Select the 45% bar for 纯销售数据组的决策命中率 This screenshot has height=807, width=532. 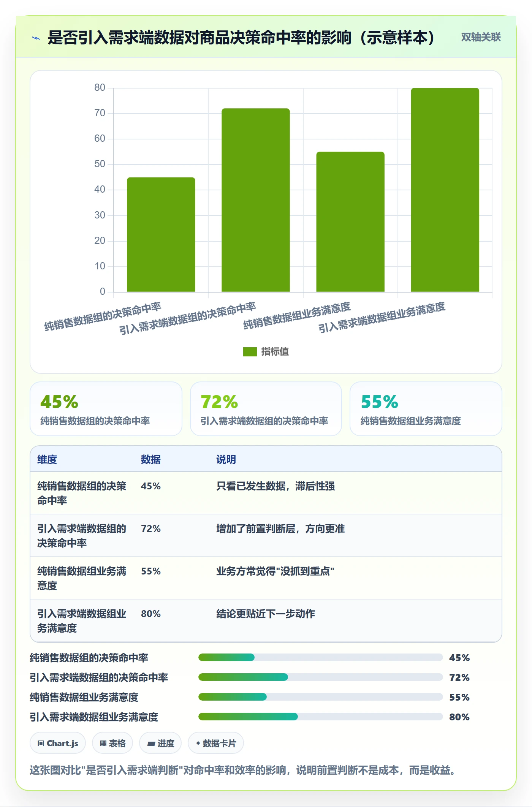click(161, 234)
